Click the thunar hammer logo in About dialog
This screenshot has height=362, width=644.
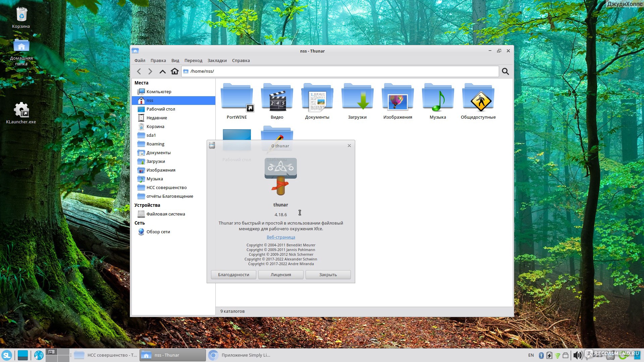(x=281, y=177)
